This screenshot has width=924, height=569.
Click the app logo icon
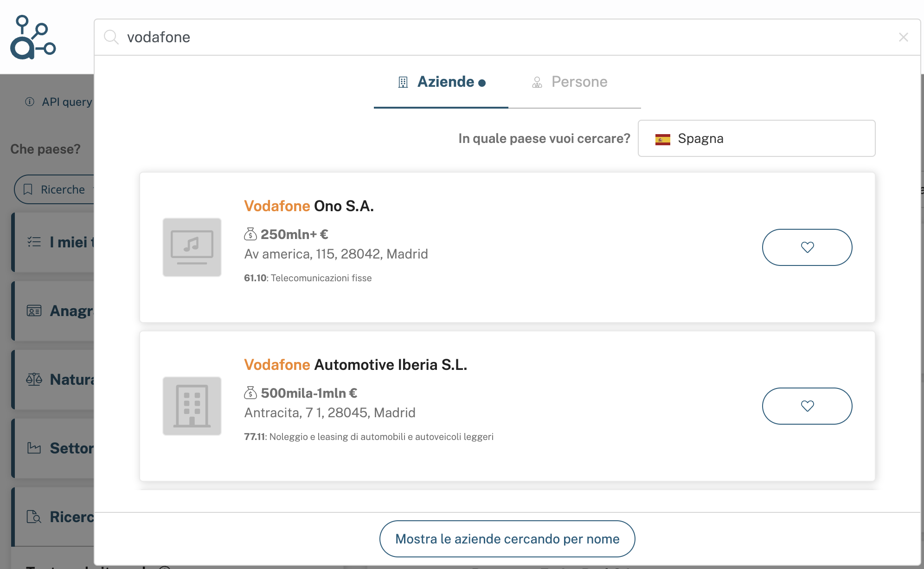tap(33, 37)
